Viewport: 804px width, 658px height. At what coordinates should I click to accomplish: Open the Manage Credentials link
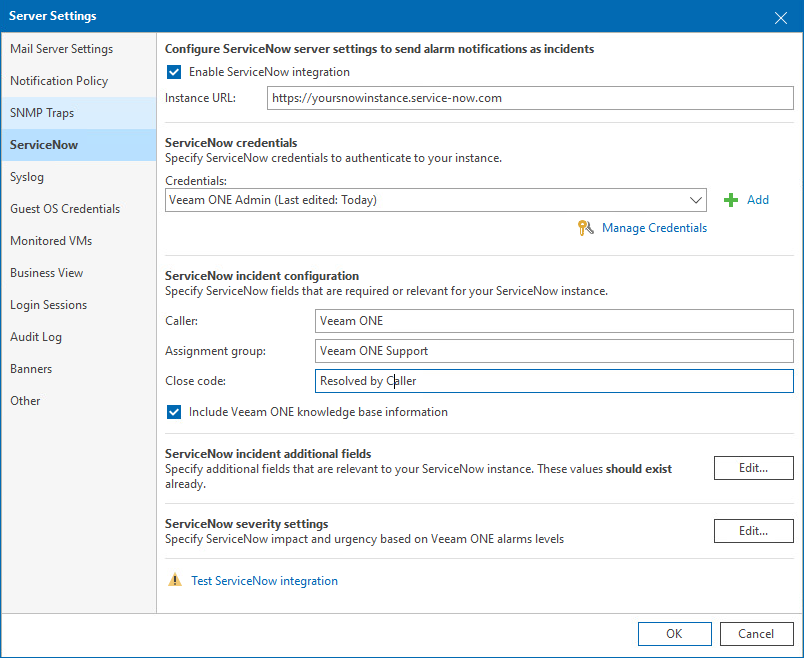click(x=654, y=228)
